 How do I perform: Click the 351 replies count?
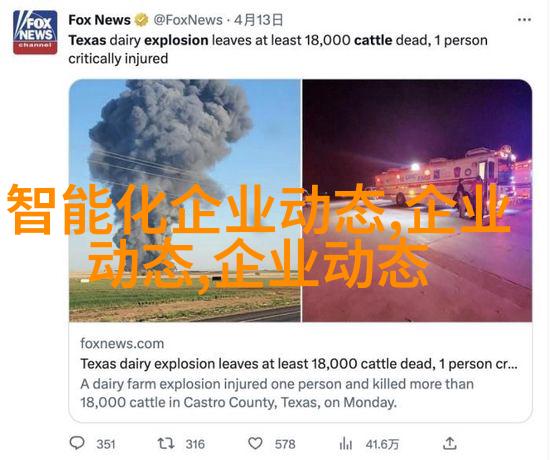tap(106, 444)
